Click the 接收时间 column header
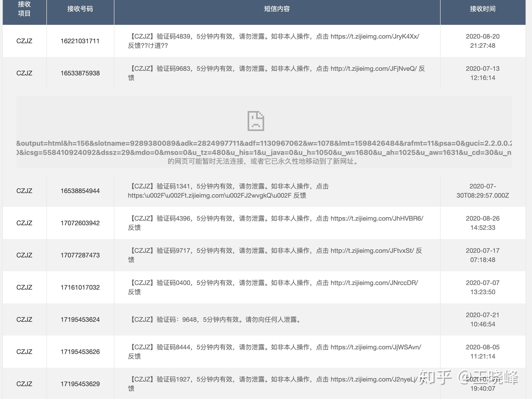Viewport: 532px width, 399px height. click(x=483, y=9)
